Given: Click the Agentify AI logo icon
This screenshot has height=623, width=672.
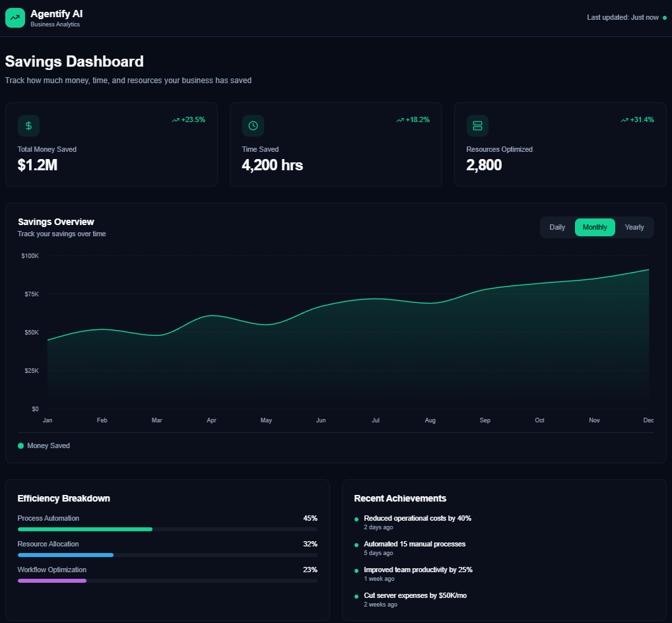Looking at the screenshot, I should tap(15, 17).
